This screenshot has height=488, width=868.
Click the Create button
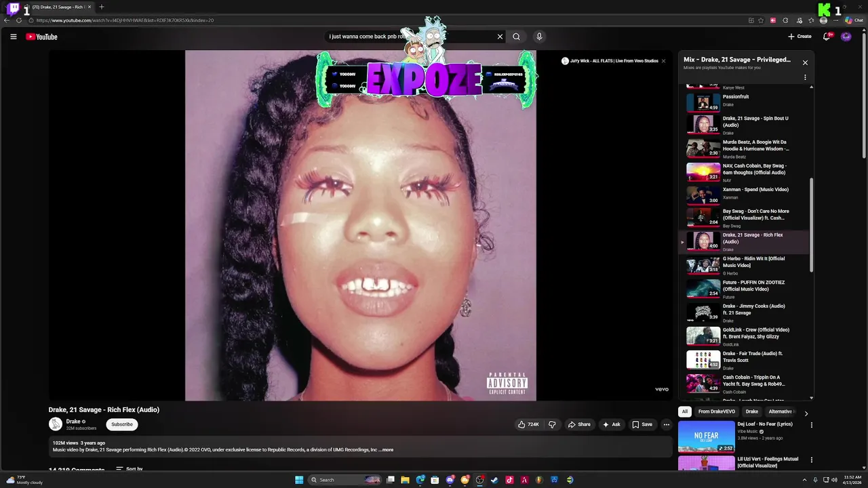pos(800,37)
